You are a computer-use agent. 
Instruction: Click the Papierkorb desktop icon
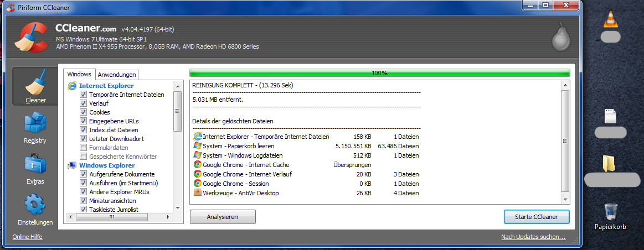[x=610, y=212]
